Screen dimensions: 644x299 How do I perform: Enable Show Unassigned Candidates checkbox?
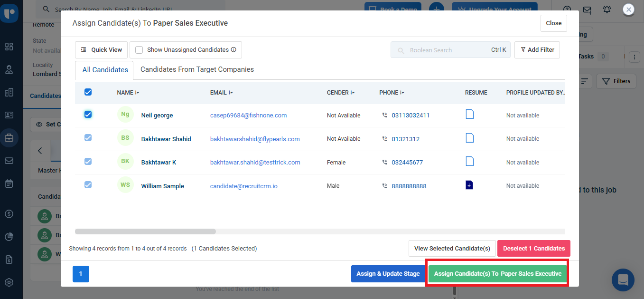coord(139,50)
